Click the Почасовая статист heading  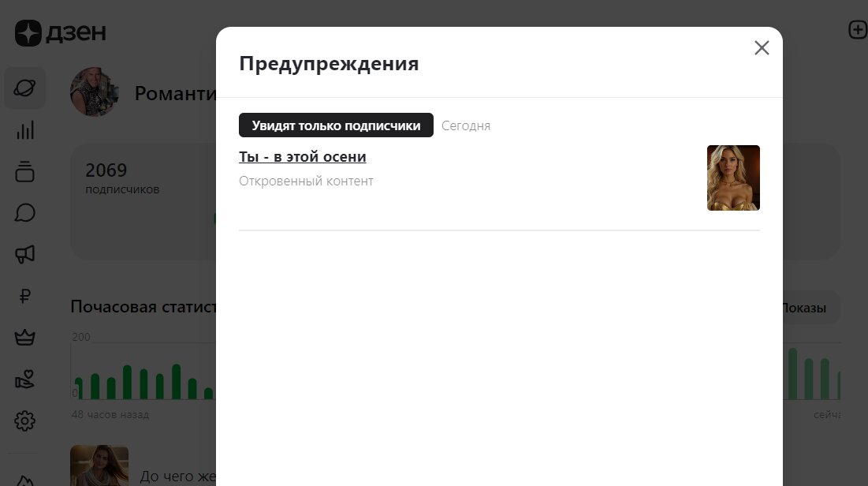(x=143, y=306)
